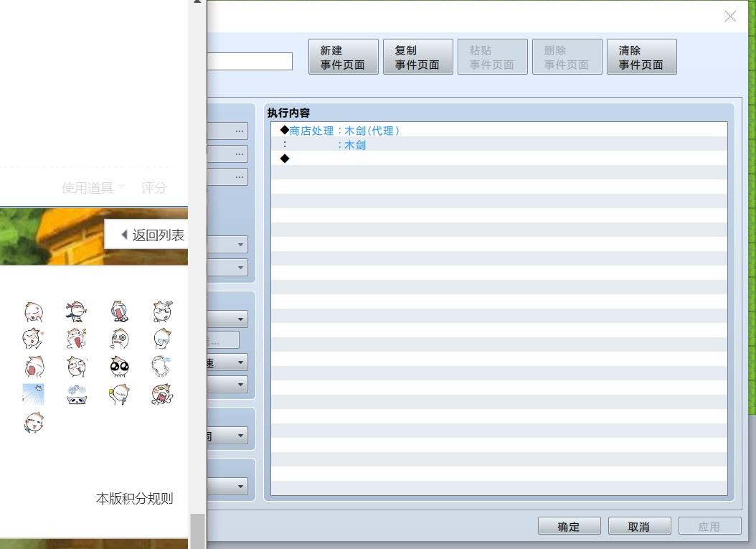This screenshot has width=756, height=549.
Task: Pick the panda under a cloud emoticon
Action: coord(76,394)
